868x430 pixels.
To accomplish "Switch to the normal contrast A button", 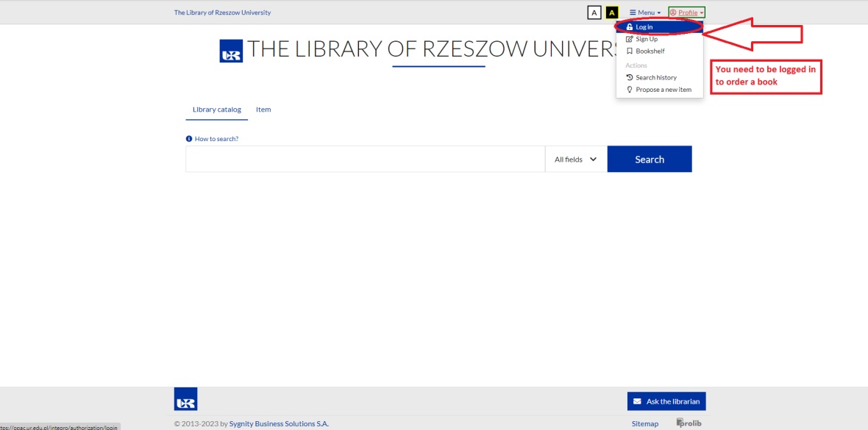I will [x=594, y=12].
